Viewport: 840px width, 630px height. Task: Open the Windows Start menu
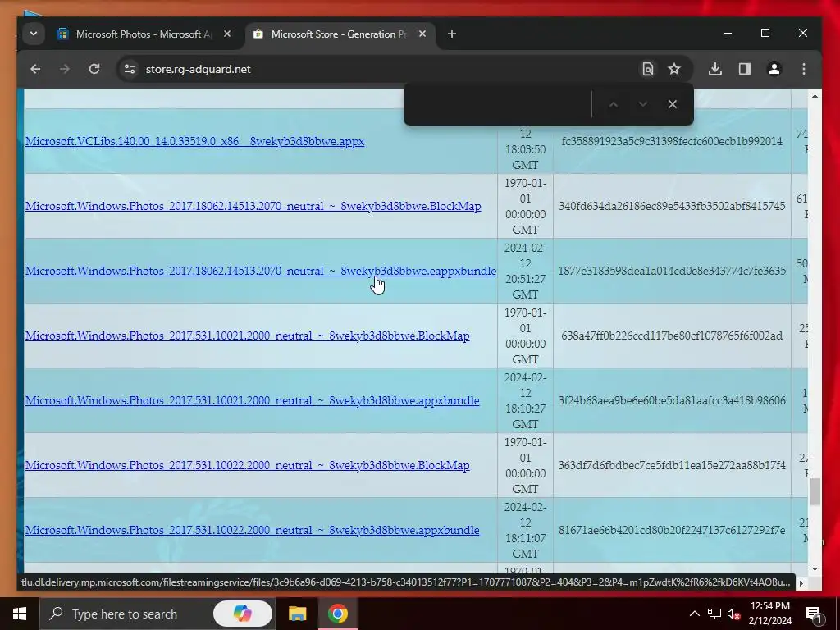[20, 614]
